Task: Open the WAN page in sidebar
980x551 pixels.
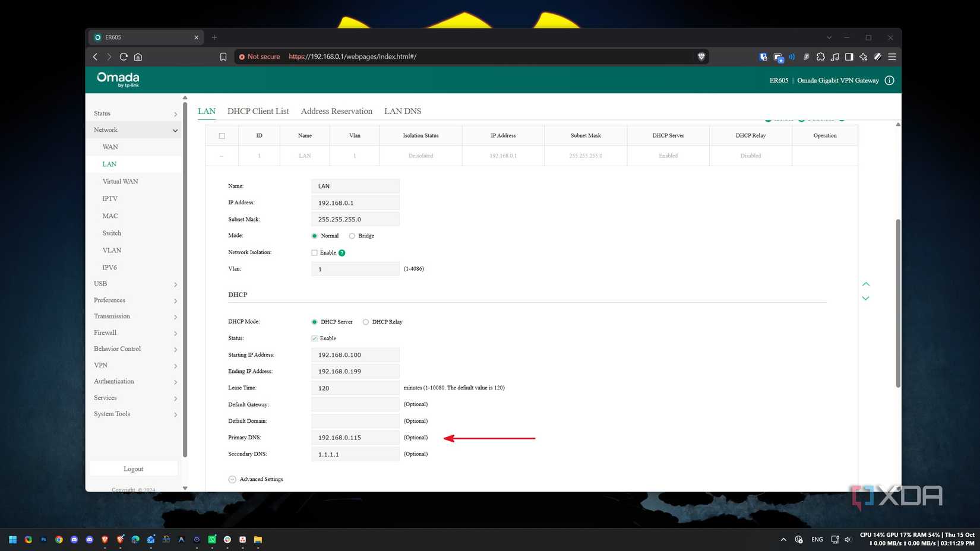Action: (x=110, y=147)
